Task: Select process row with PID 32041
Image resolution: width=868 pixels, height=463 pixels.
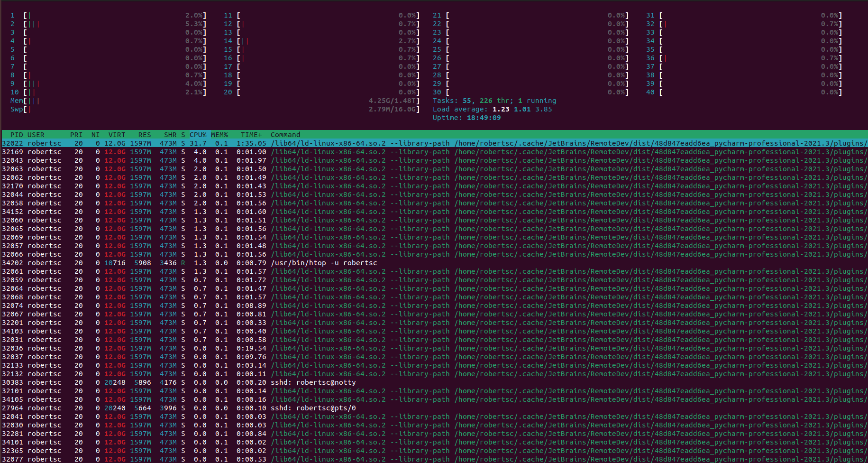Action: (435, 417)
